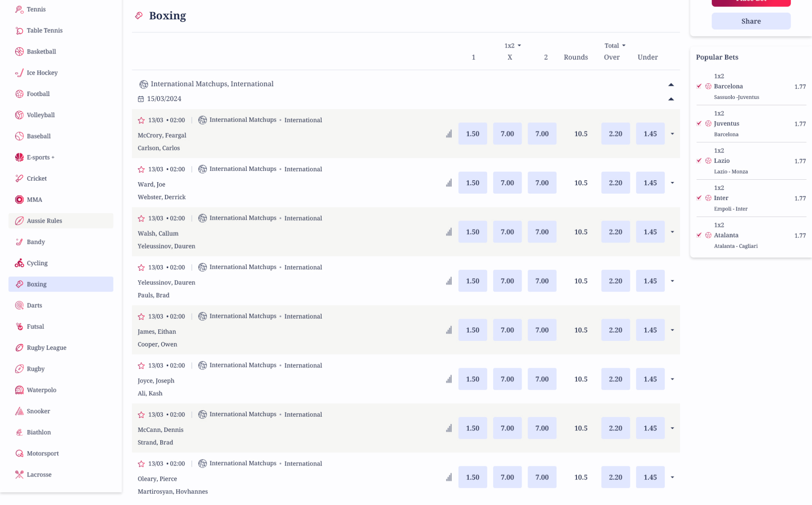The width and height of the screenshot is (812, 505).
Task: Click the Share button
Action: coord(751,21)
